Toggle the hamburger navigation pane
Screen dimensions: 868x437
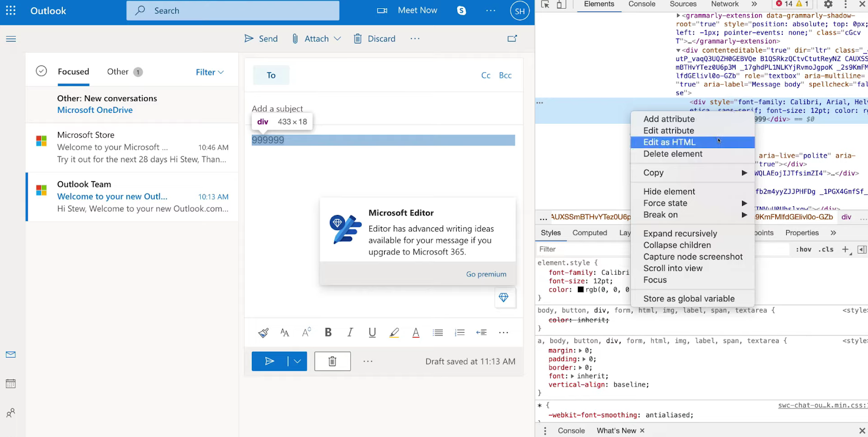[11, 39]
